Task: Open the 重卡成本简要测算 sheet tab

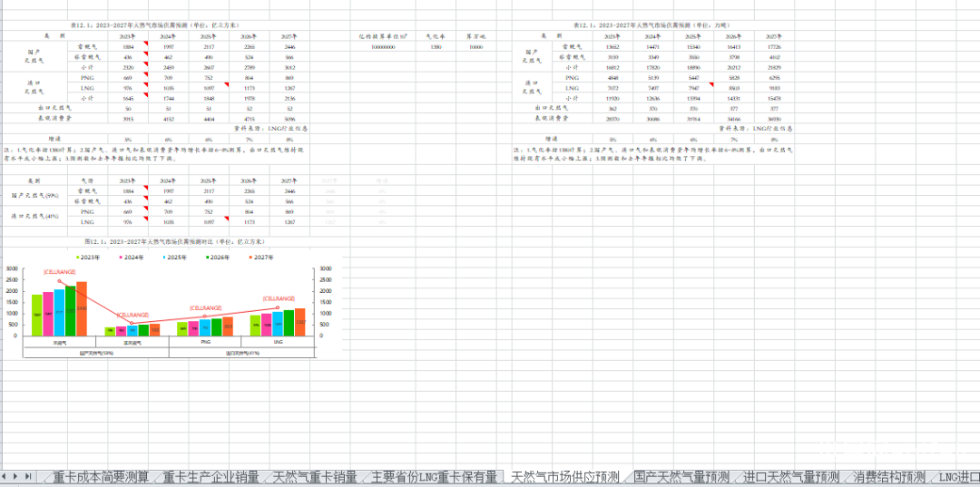Action: click(100, 477)
